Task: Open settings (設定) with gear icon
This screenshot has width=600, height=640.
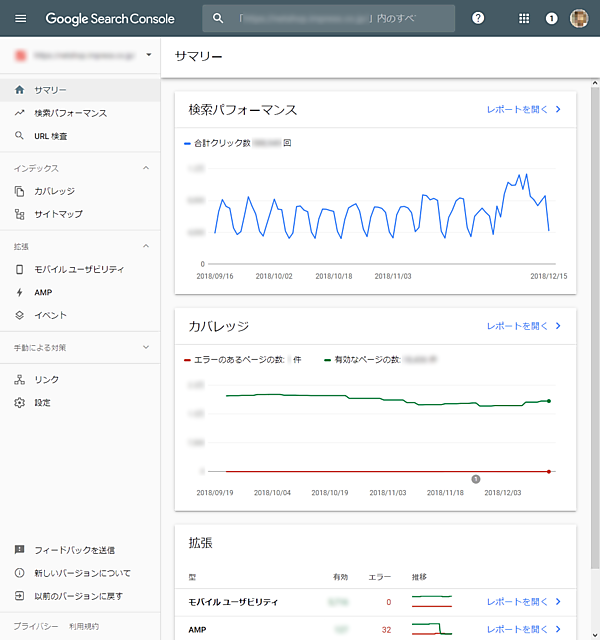Action: coord(42,402)
